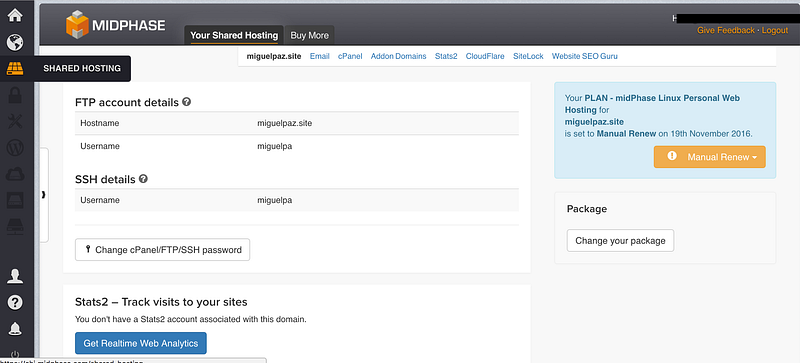Click the Change your package button
800x363 pixels.
620,240
